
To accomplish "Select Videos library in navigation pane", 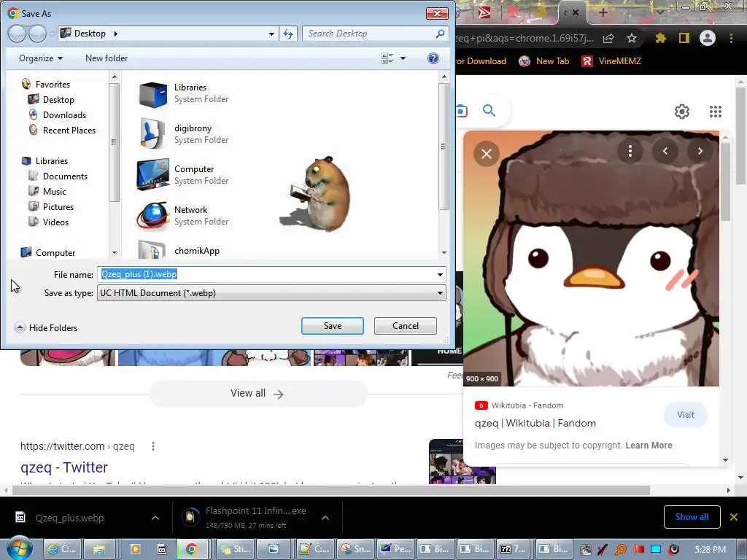I will (55, 222).
